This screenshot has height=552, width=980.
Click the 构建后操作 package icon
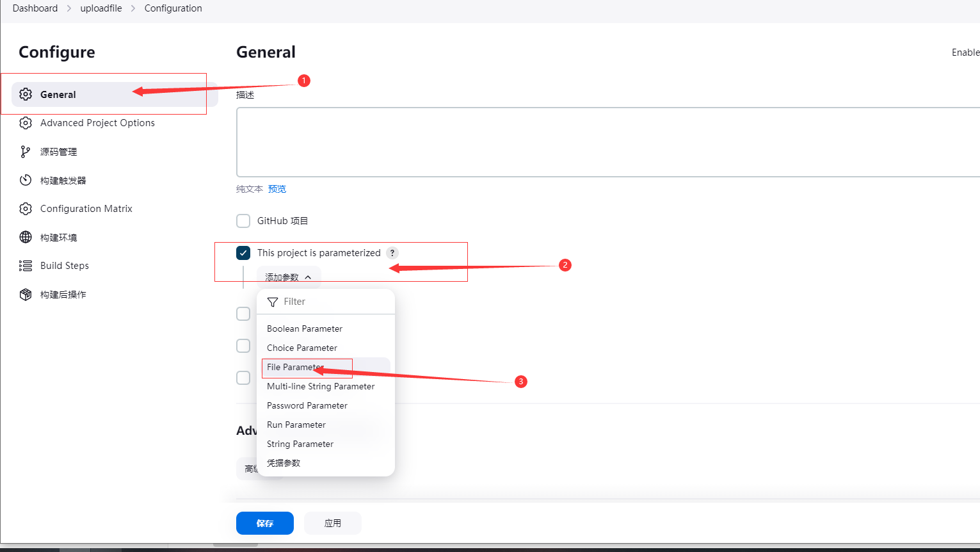click(x=26, y=295)
